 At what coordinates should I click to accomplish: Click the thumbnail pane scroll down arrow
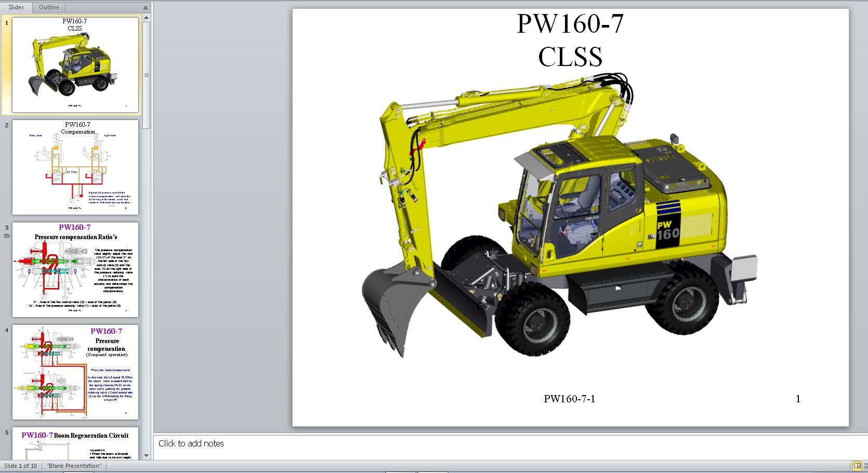146,455
